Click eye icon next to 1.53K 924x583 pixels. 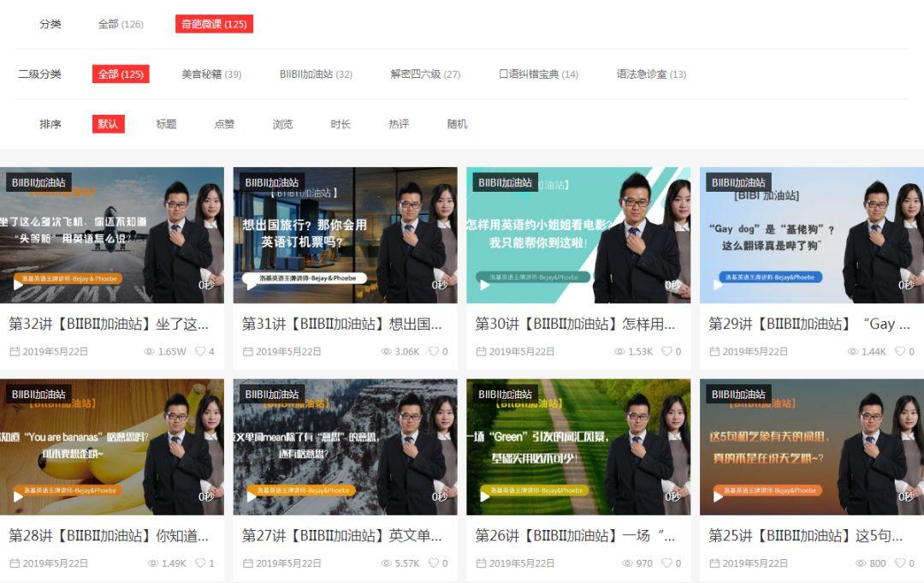[x=619, y=351]
